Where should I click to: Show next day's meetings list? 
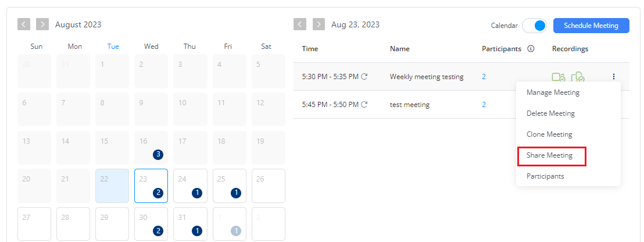point(319,24)
